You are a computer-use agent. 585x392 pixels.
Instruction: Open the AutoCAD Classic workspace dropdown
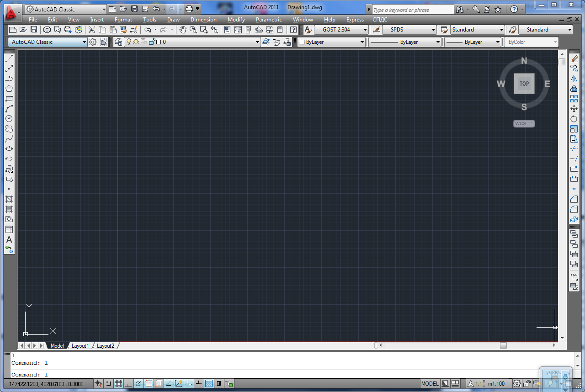tap(48, 42)
